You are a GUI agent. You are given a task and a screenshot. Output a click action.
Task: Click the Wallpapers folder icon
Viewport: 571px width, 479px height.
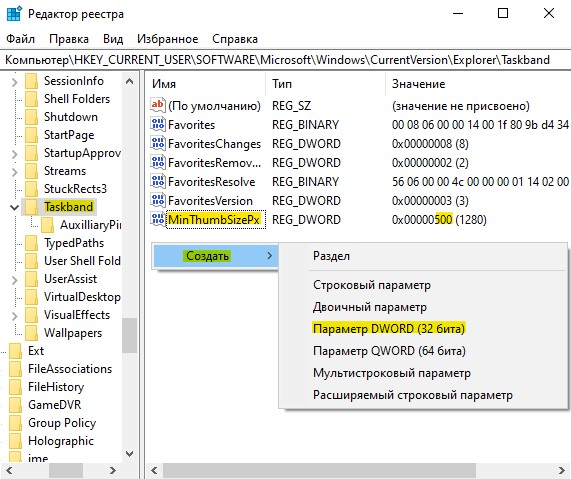[x=31, y=333]
